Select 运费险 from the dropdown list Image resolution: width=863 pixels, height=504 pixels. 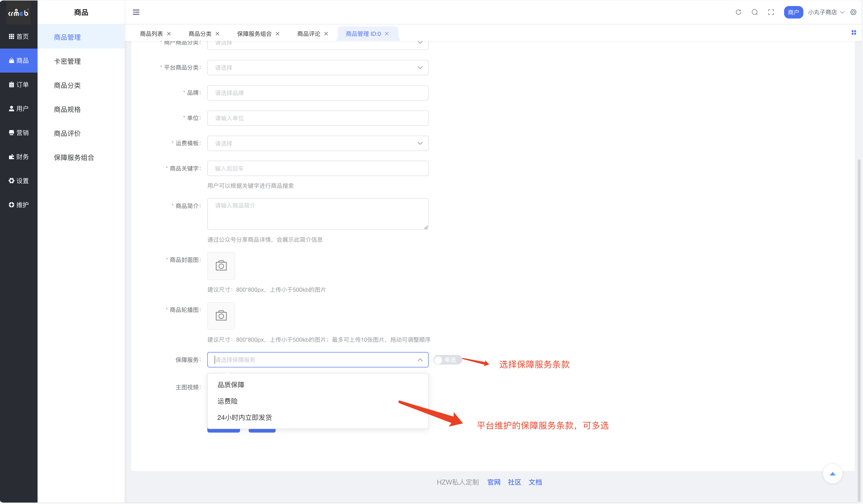point(227,401)
